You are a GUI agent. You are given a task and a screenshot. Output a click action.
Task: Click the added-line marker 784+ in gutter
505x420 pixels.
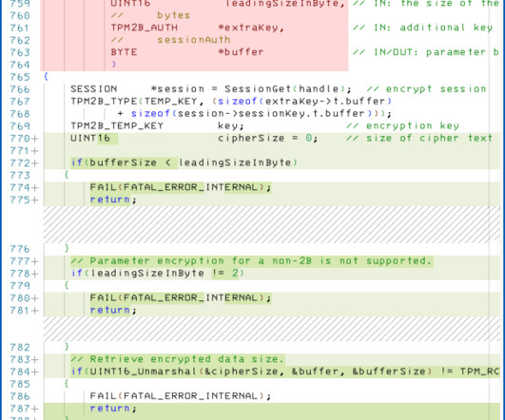pyautogui.click(x=24, y=372)
